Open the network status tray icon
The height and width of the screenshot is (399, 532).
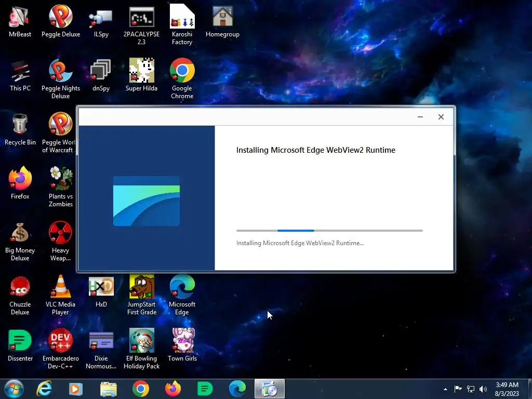[471, 389]
